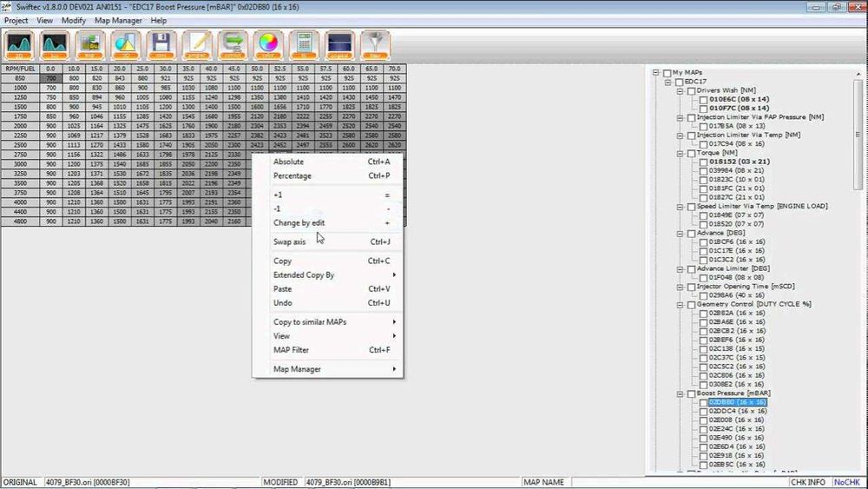868x489 pixels.
Task: Select Copy in the context menu
Action: pyautogui.click(x=328, y=261)
